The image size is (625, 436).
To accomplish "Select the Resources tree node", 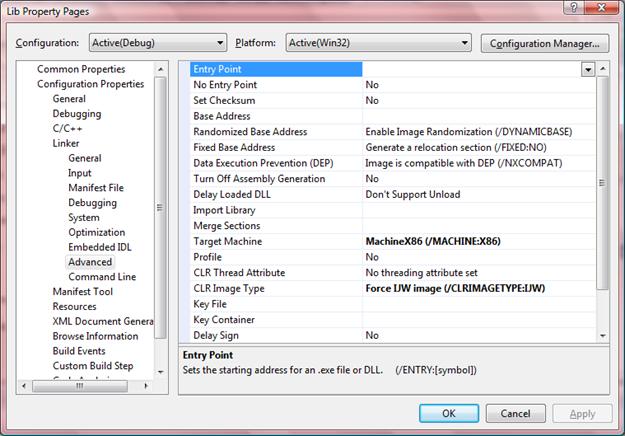I will pyautogui.click(x=75, y=306).
